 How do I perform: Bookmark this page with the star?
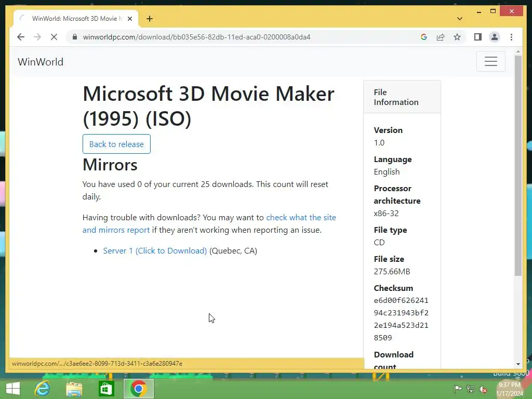tap(457, 37)
